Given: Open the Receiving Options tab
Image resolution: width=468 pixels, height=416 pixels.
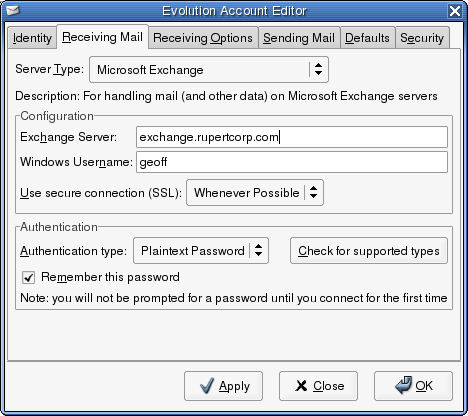Looking at the screenshot, I should 203,38.
